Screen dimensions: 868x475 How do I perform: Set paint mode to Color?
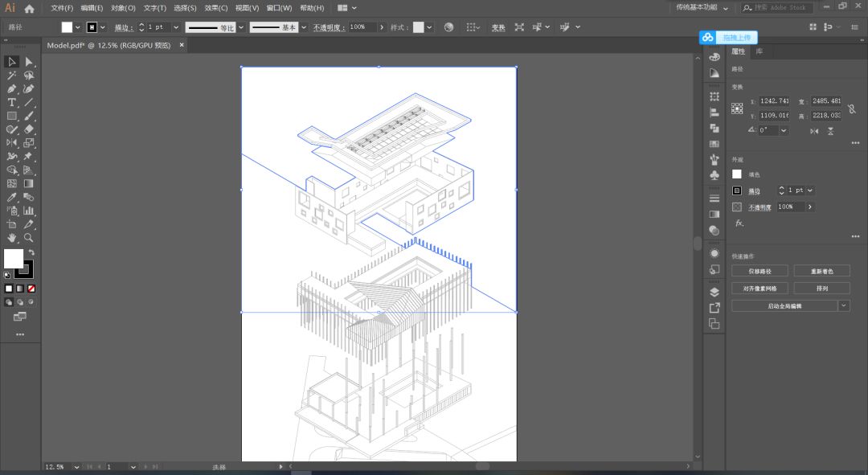click(x=9, y=289)
